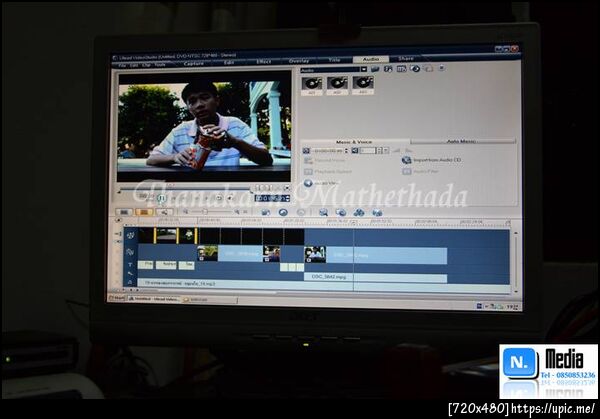Click the timeline vertical scrollbar

[515, 262]
